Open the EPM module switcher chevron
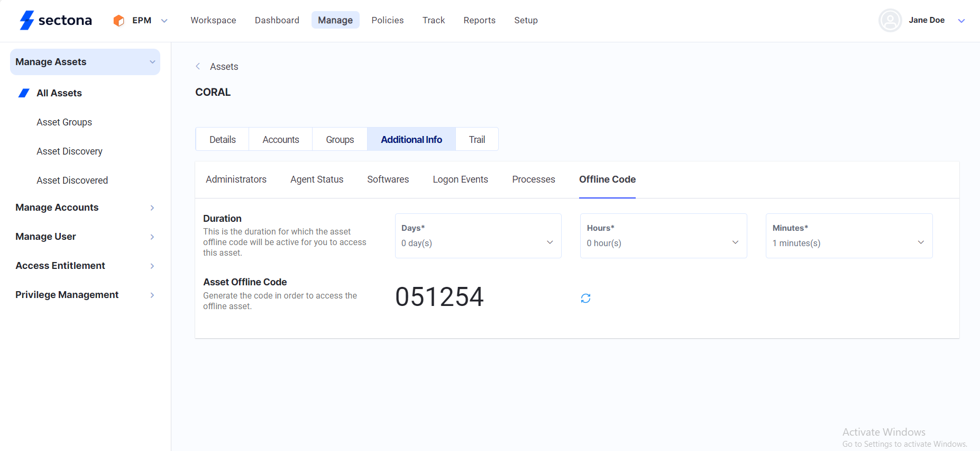Screen dimensions: 980x451 point(164,21)
